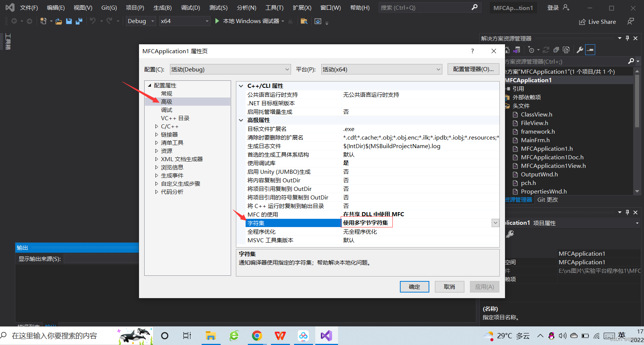Click the navigate backward arrow icon
Screen dimensions: 644x345
[14, 21]
